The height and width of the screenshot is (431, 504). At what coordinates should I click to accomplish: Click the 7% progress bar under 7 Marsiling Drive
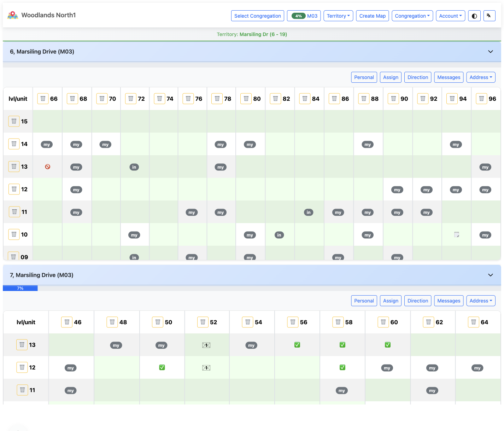(20, 288)
